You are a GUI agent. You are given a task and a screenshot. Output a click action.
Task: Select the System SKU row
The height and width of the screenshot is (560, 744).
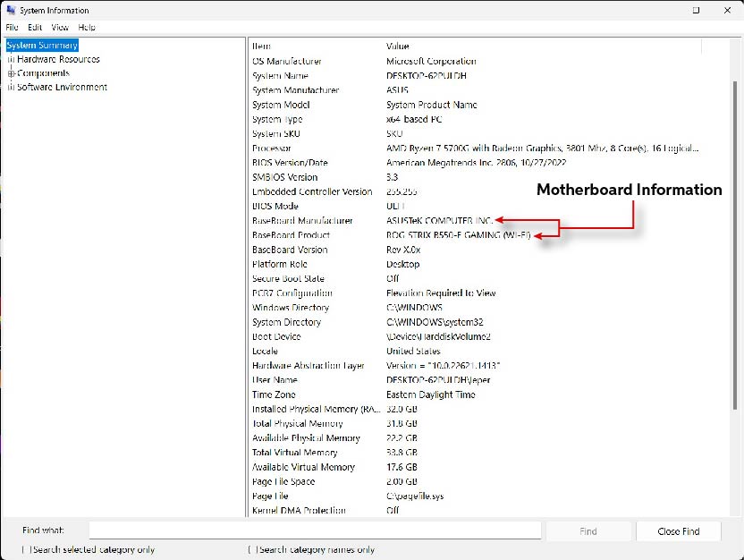tap(475, 134)
